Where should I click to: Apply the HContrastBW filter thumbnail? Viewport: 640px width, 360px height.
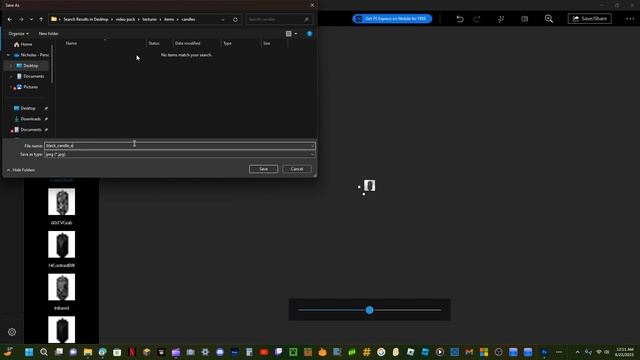(x=62, y=244)
